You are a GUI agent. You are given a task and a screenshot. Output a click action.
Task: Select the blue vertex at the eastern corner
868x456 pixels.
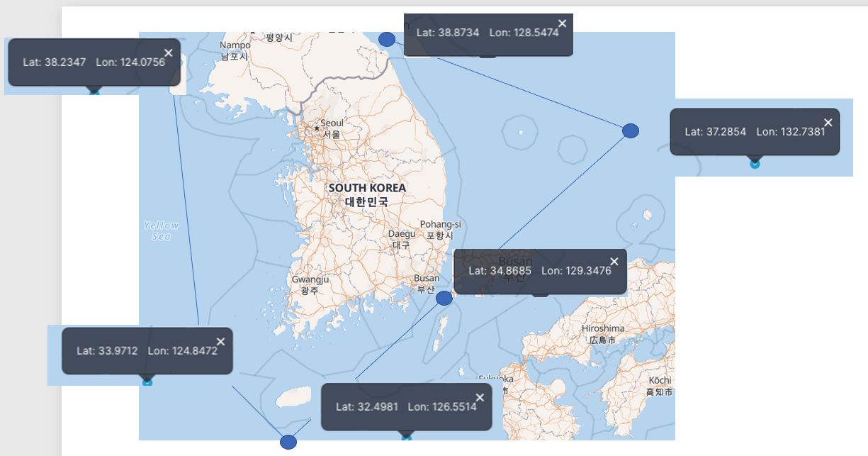[631, 130]
